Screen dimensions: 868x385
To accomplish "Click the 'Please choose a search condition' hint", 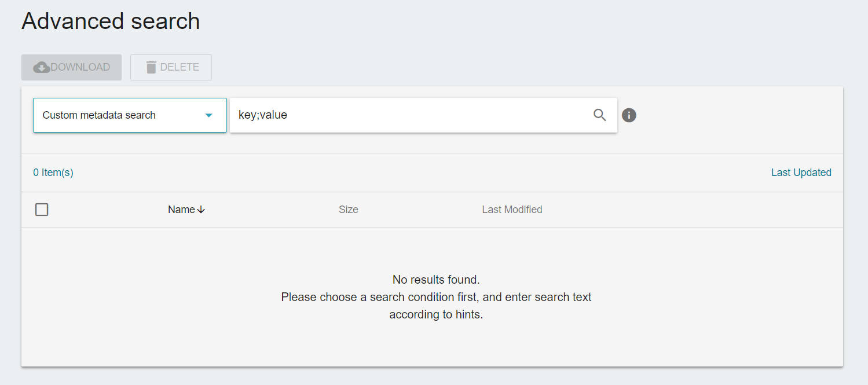I will tap(436, 297).
